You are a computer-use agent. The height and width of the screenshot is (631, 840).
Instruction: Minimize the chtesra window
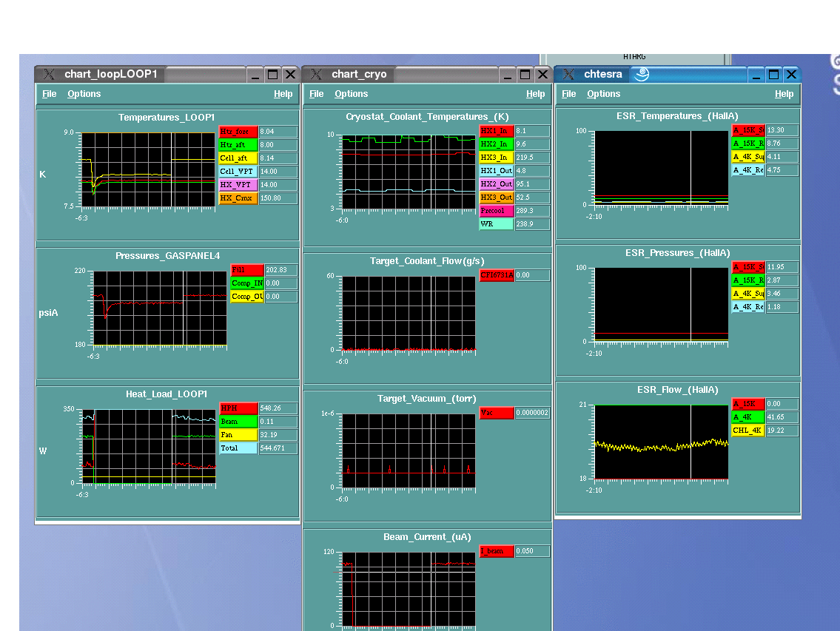click(x=756, y=75)
